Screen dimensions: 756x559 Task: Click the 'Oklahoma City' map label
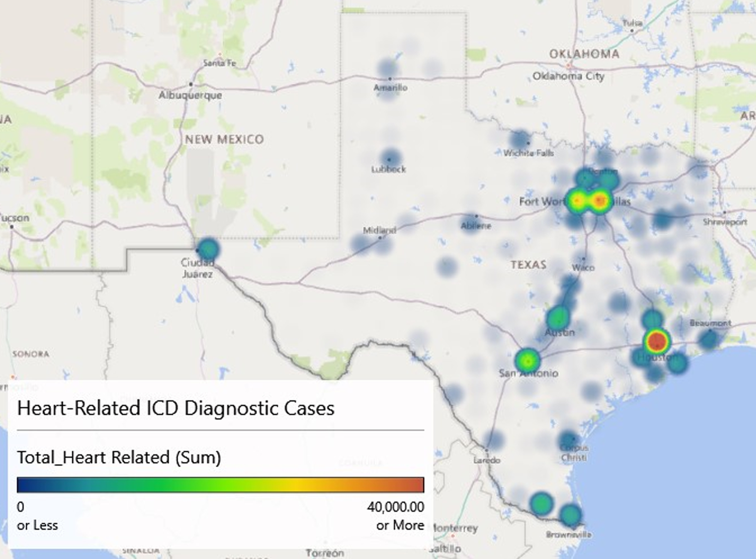569,76
